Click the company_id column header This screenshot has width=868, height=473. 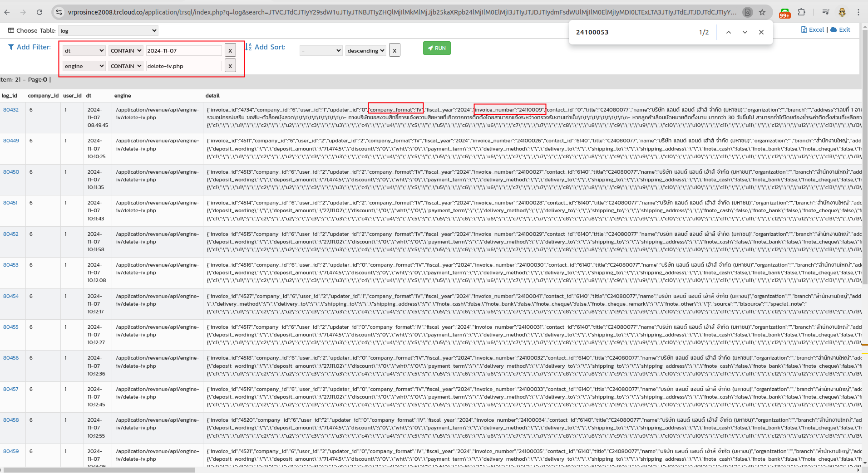(43, 96)
